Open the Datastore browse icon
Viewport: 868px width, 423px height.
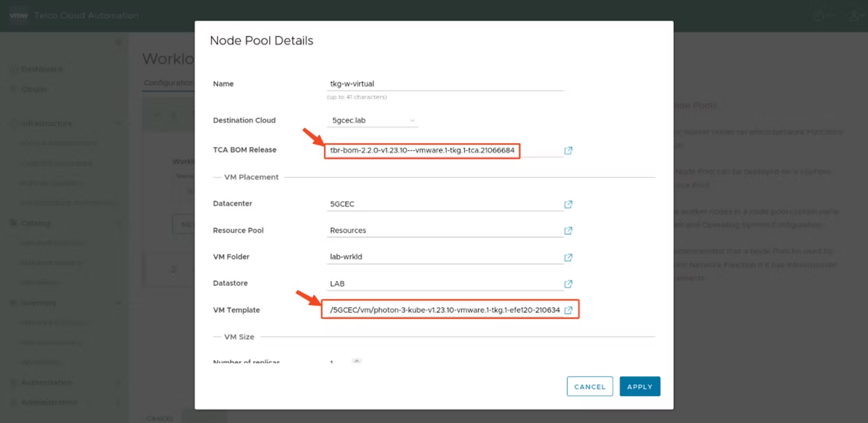coord(568,284)
